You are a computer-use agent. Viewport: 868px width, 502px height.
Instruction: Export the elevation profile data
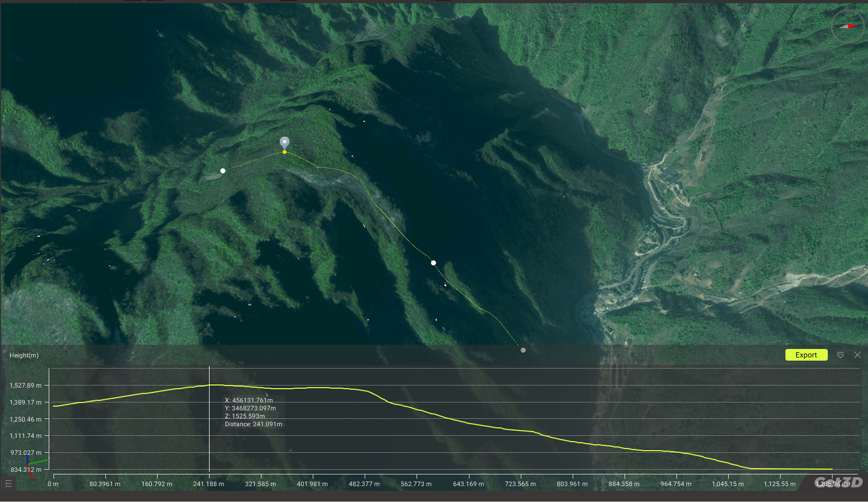coord(806,355)
